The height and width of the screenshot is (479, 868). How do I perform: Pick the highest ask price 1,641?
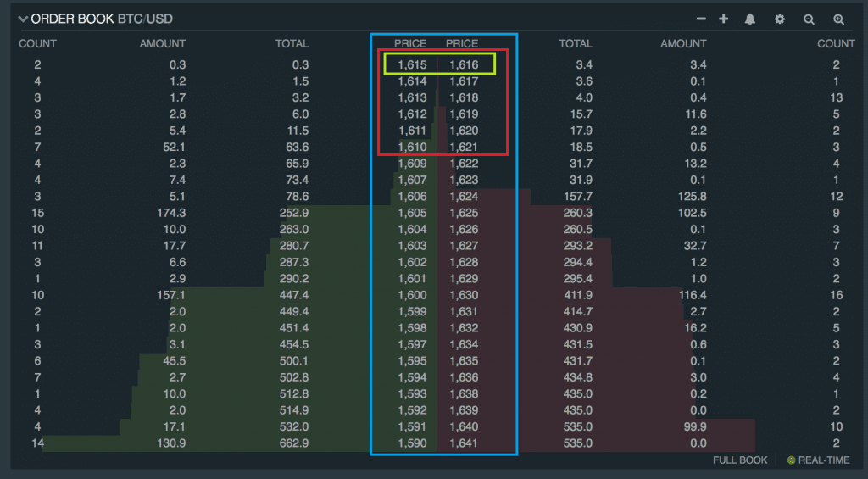tap(464, 443)
